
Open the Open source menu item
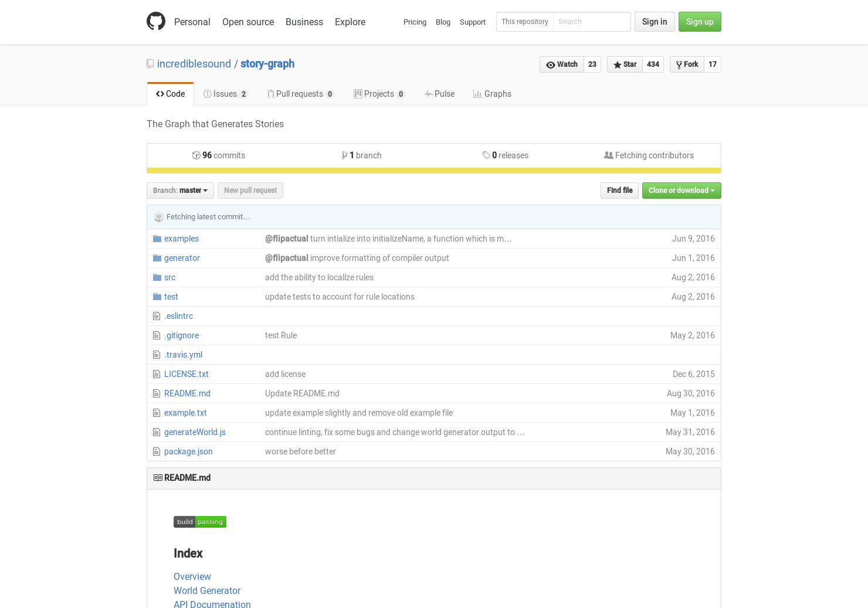248,22
